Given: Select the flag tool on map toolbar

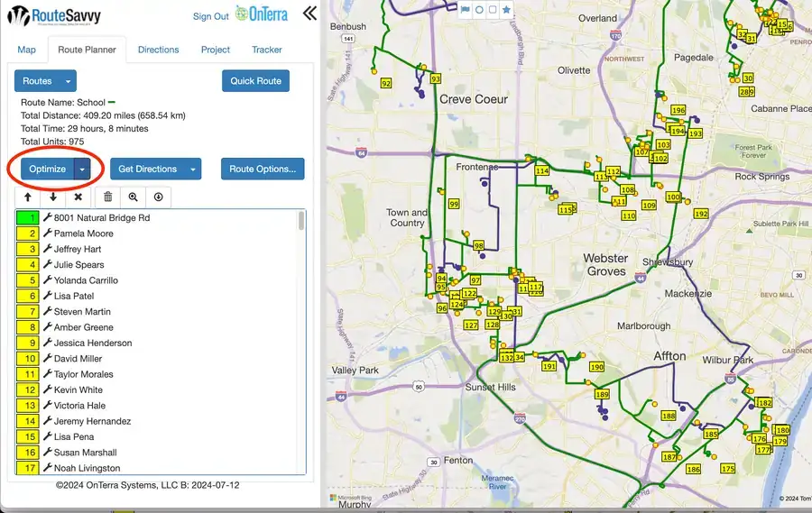Looking at the screenshot, I should tap(466, 9).
